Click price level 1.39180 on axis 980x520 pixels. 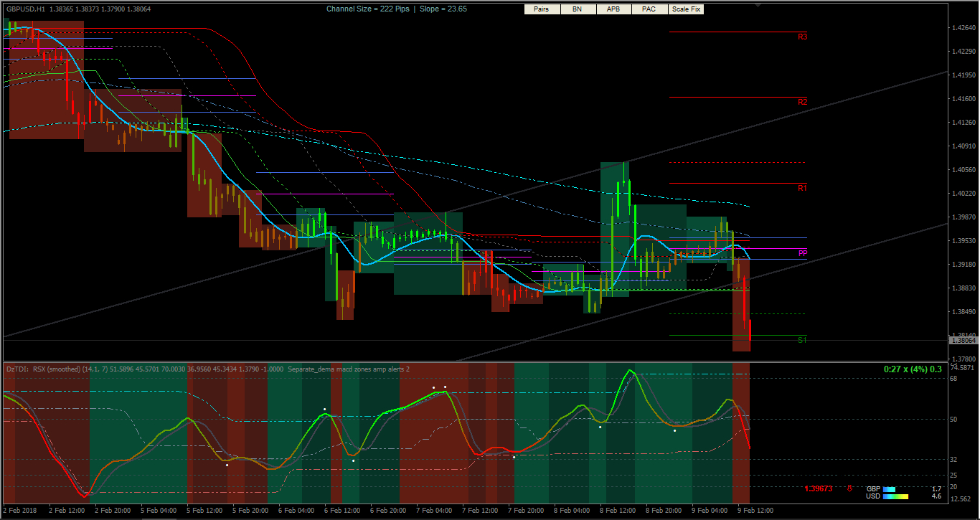[962, 265]
